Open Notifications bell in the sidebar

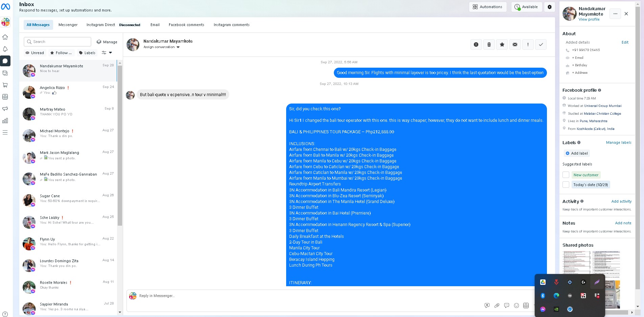(x=5, y=49)
